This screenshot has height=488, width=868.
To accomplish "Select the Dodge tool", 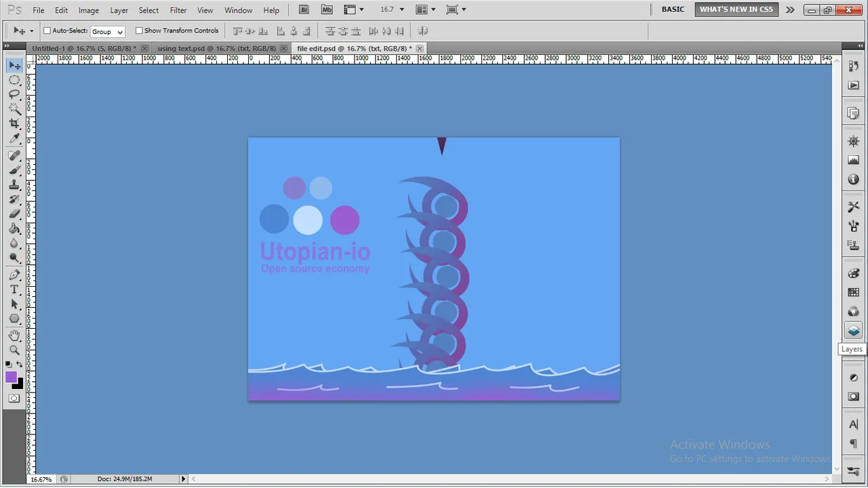I will pos(14,258).
